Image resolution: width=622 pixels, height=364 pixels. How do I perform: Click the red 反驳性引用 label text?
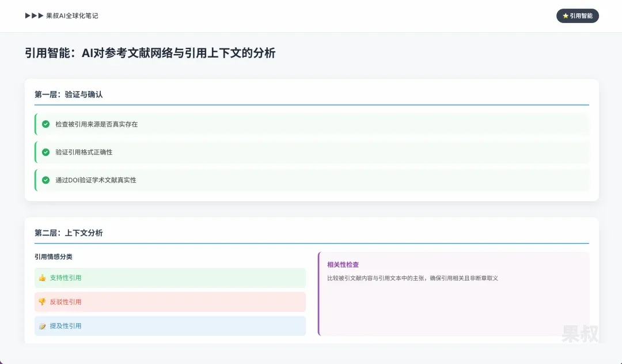pos(66,302)
